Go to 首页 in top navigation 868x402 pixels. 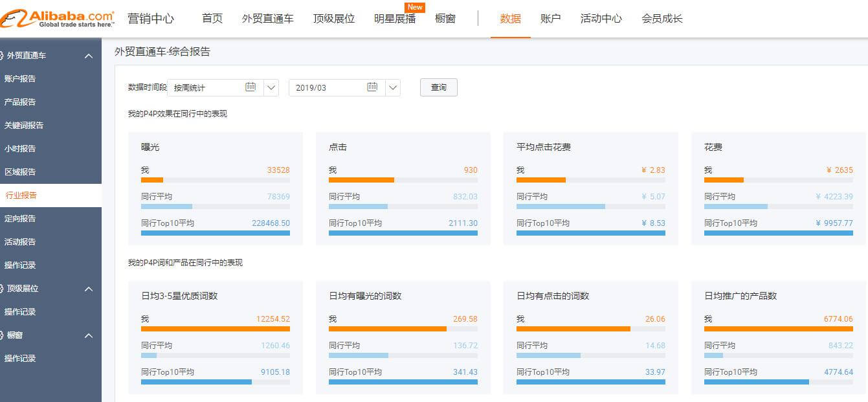[x=212, y=19]
